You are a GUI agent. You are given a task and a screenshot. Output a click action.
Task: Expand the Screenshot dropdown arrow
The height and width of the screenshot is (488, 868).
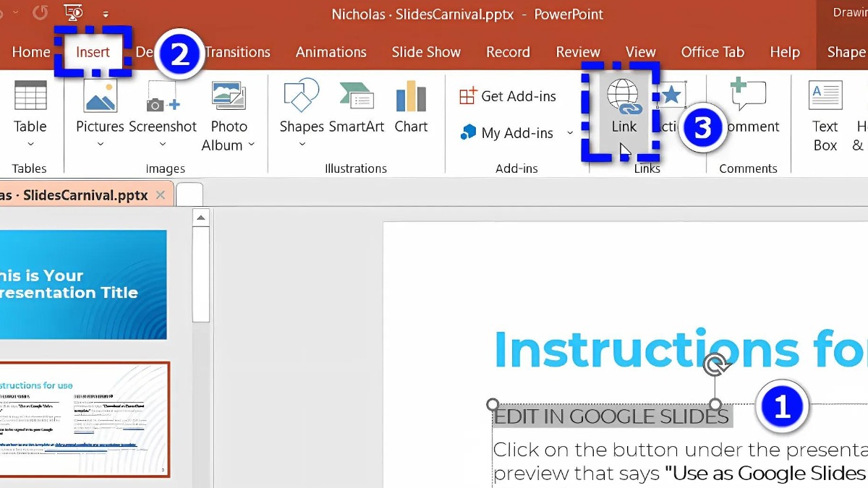point(163,145)
